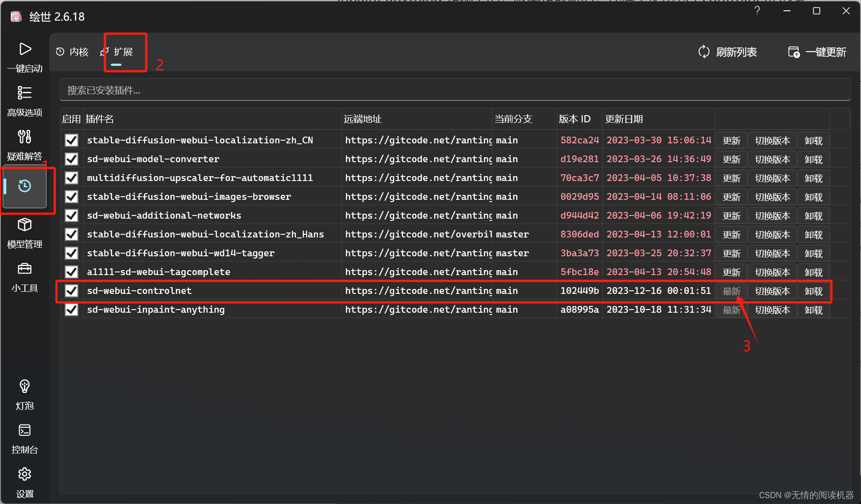This screenshot has height=504, width=861.
Task: Click the 一键更新 button
Action: [x=817, y=52]
